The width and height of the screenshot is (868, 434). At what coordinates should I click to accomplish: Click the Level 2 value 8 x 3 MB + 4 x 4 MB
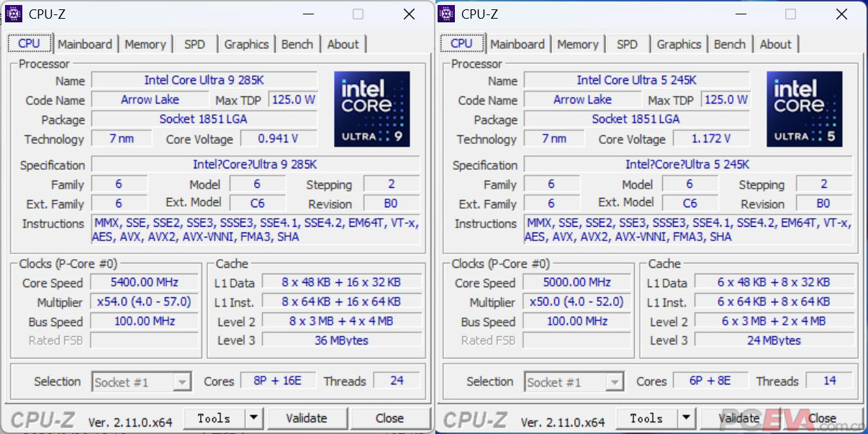(x=342, y=321)
